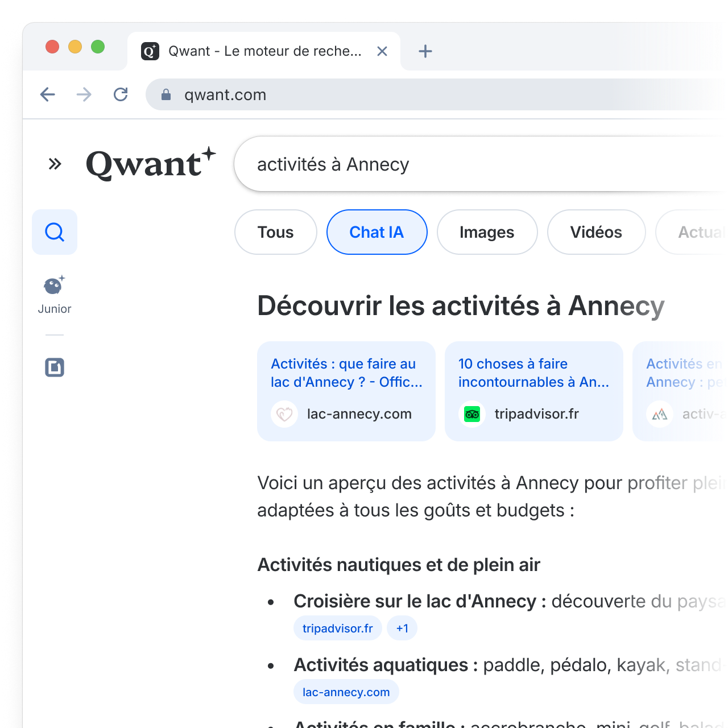Click the Qwant logo
Screen dimensions: 728x728
151,164
